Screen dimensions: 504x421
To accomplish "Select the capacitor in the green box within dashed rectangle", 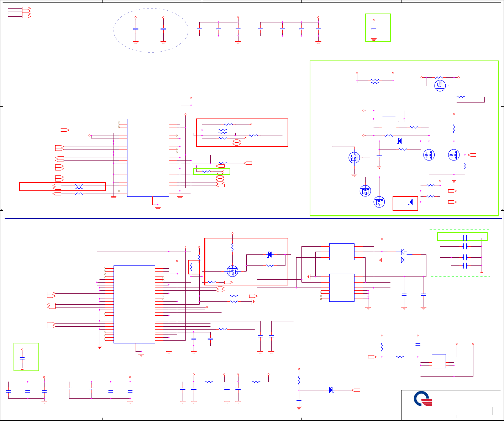I will pyautogui.click(x=465, y=237).
